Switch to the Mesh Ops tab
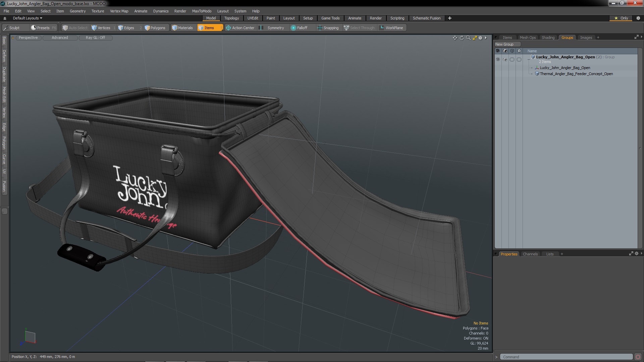644x362 pixels. click(x=528, y=38)
